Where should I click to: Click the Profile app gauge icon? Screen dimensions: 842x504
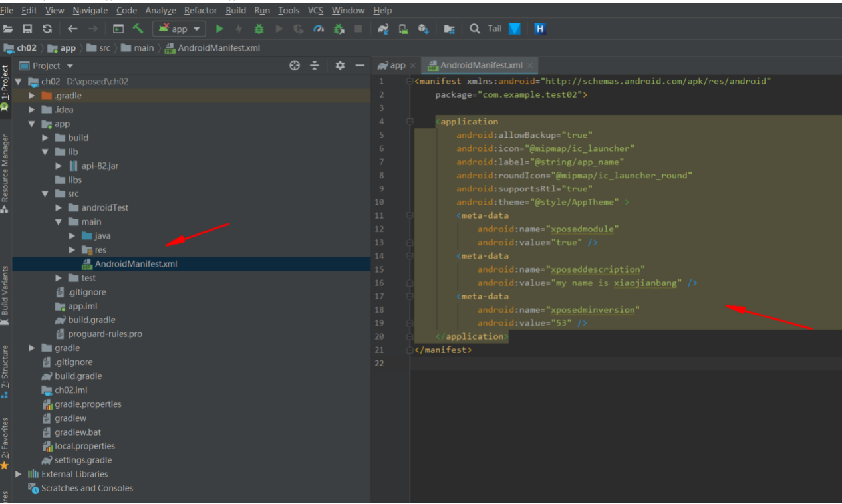[319, 29]
